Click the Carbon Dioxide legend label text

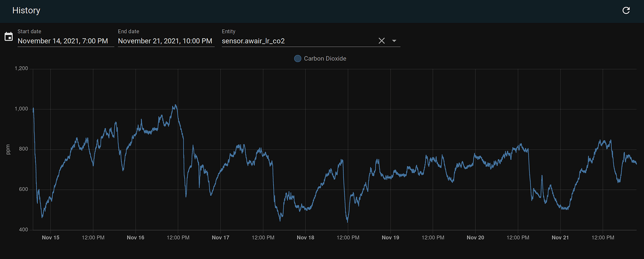click(x=325, y=59)
